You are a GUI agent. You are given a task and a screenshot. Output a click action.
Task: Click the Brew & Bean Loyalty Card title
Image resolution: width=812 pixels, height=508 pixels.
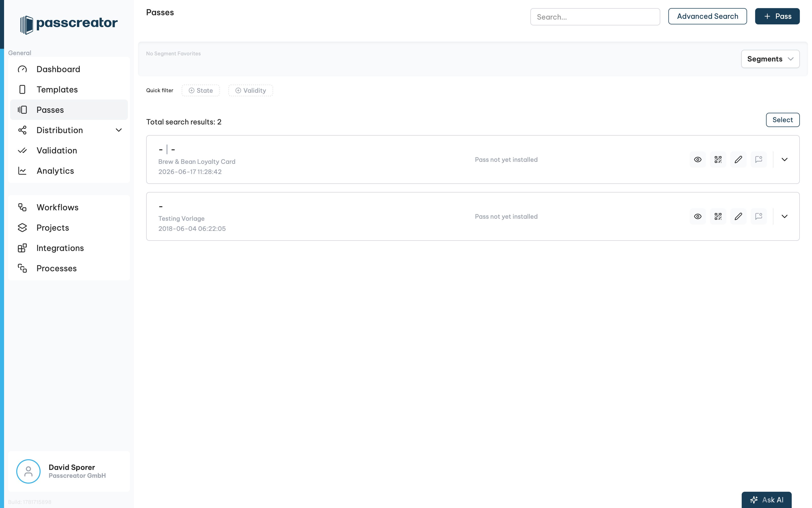pos(197,162)
